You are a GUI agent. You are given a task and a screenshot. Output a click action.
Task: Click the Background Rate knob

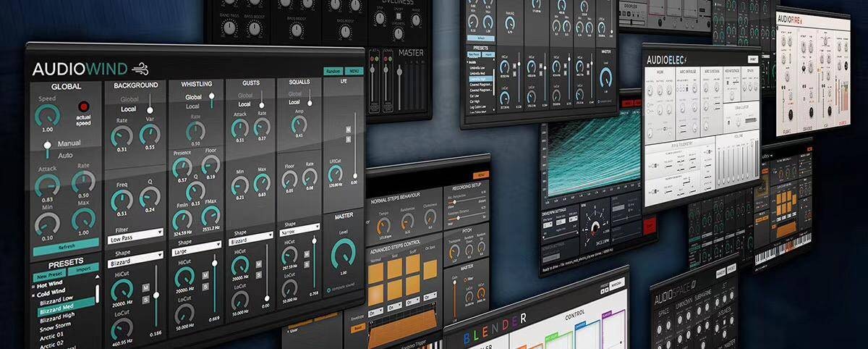122,135
